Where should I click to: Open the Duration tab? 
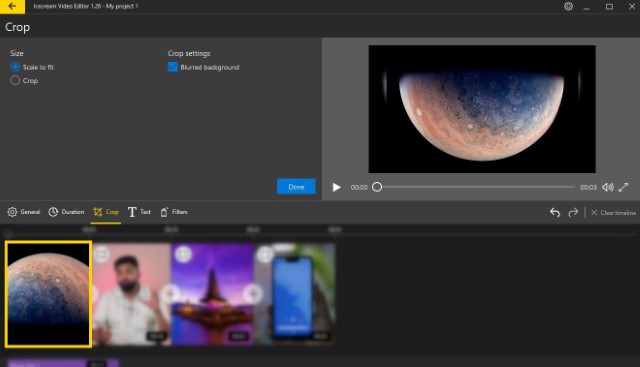[x=66, y=212]
